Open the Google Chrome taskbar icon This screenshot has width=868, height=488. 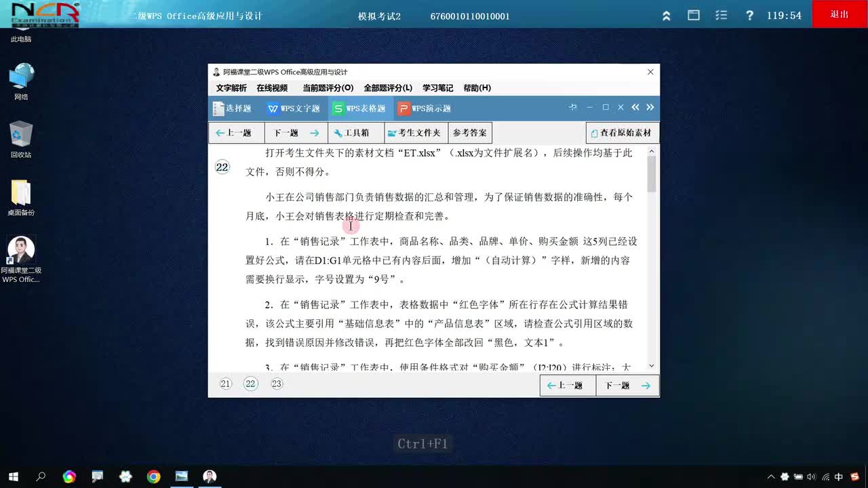(153, 476)
